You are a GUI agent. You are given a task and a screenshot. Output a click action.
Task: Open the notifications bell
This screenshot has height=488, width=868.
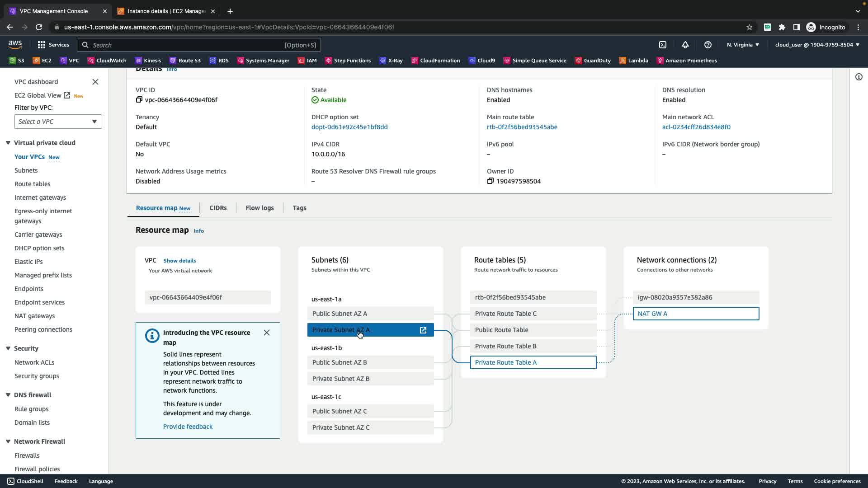685,45
